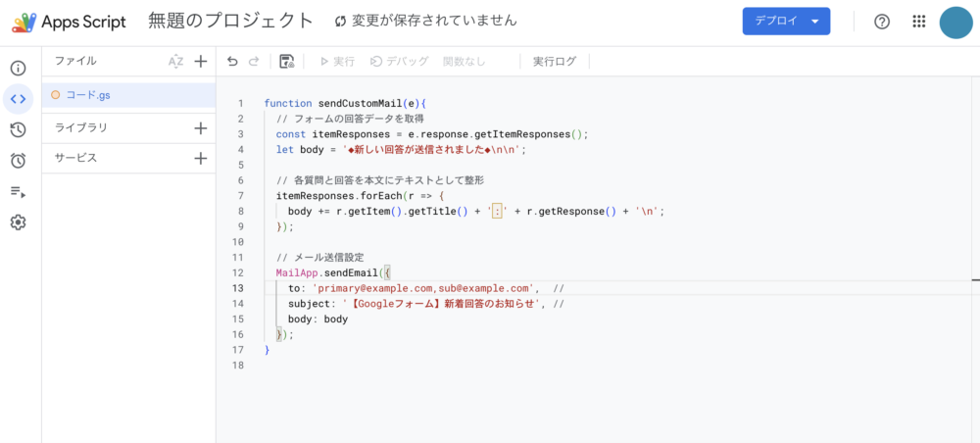The width and height of the screenshot is (980, 443).
Task: Open the 実行ログ execution log
Action: click(555, 61)
